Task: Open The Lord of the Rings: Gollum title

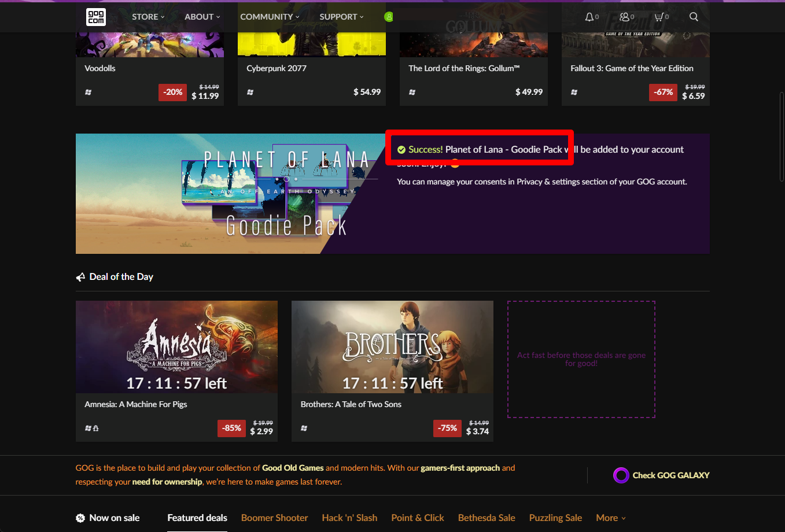Action: [464, 68]
